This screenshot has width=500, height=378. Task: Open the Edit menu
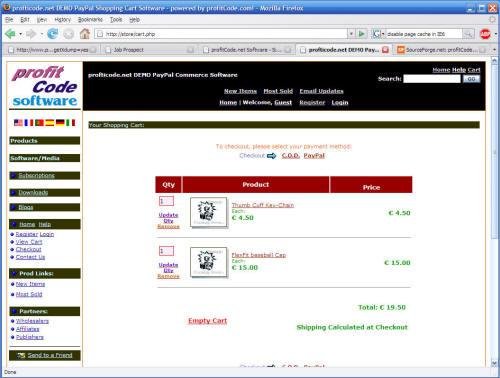click(25, 20)
